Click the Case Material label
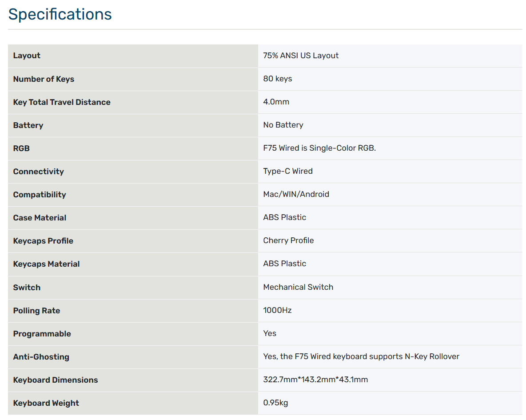The width and height of the screenshot is (526, 420). 40,218
